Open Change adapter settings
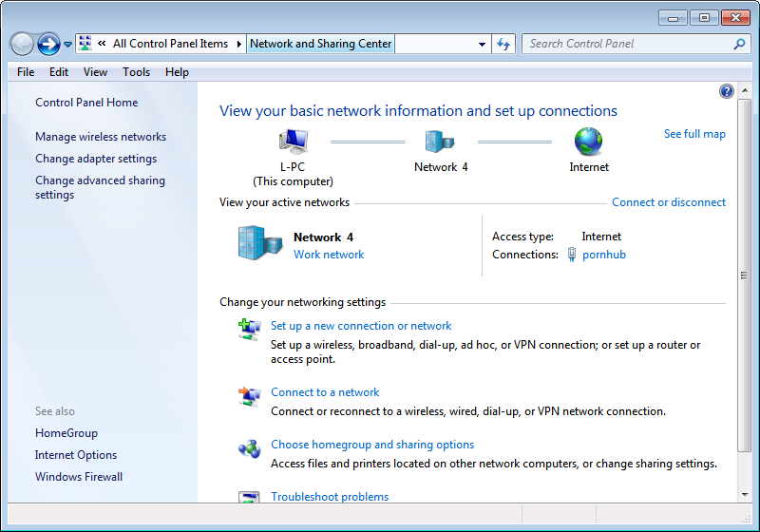The height and width of the screenshot is (532, 760). (x=96, y=159)
